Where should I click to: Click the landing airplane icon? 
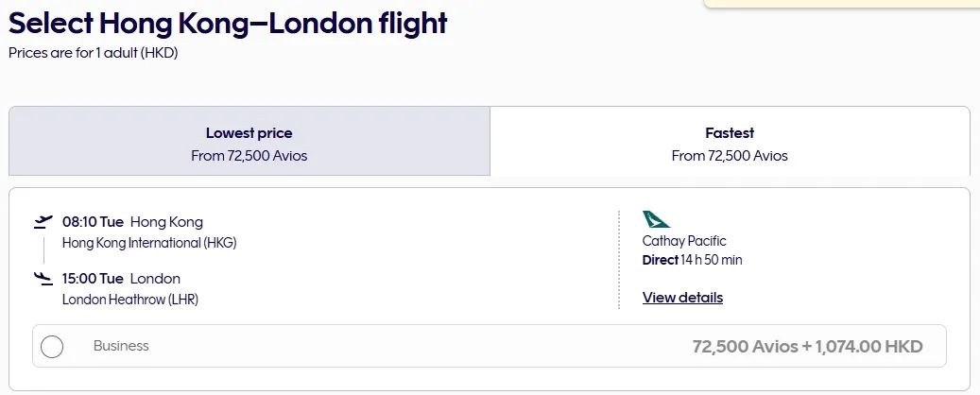coord(43,278)
